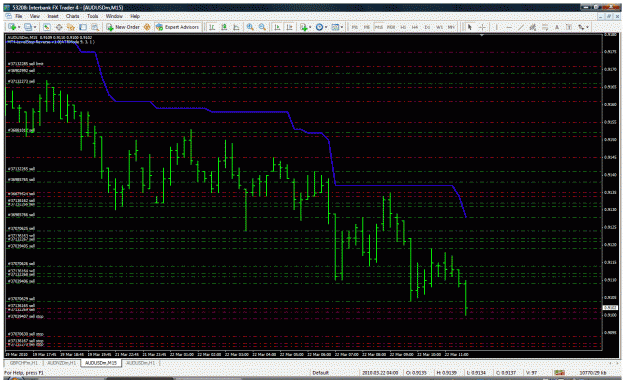
Task: Open the New Chart toolbar icon
Action: [x=12, y=27]
